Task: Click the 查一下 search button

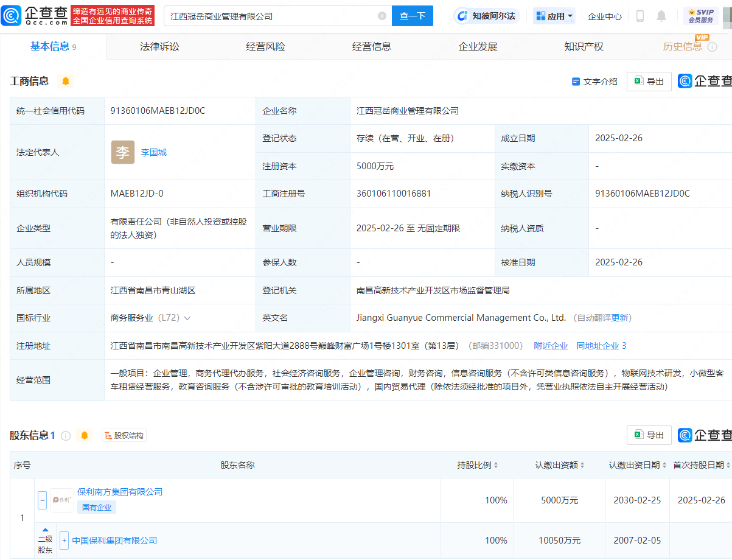Action: coord(412,16)
